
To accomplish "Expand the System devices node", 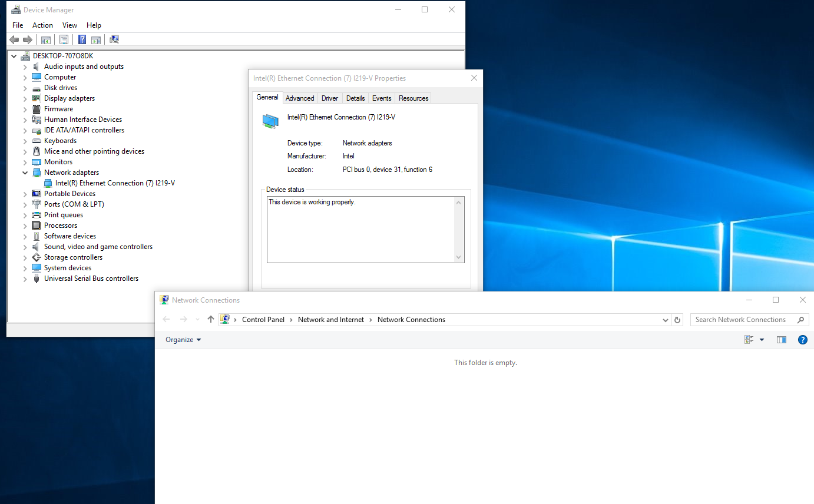I will [x=25, y=268].
